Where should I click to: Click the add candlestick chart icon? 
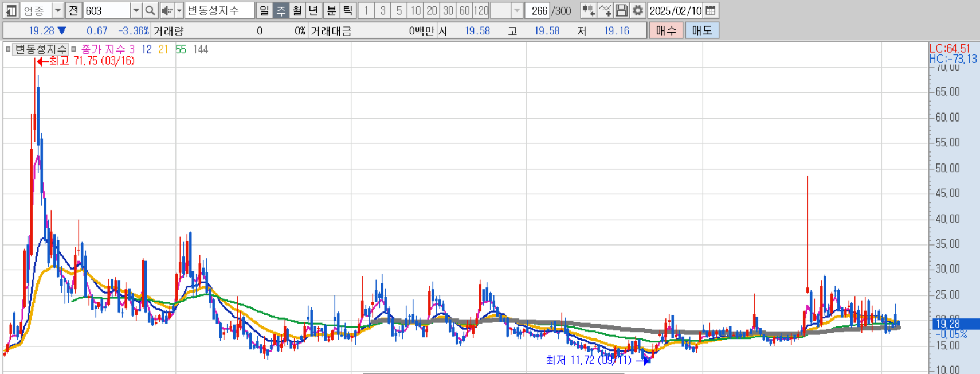click(x=588, y=10)
